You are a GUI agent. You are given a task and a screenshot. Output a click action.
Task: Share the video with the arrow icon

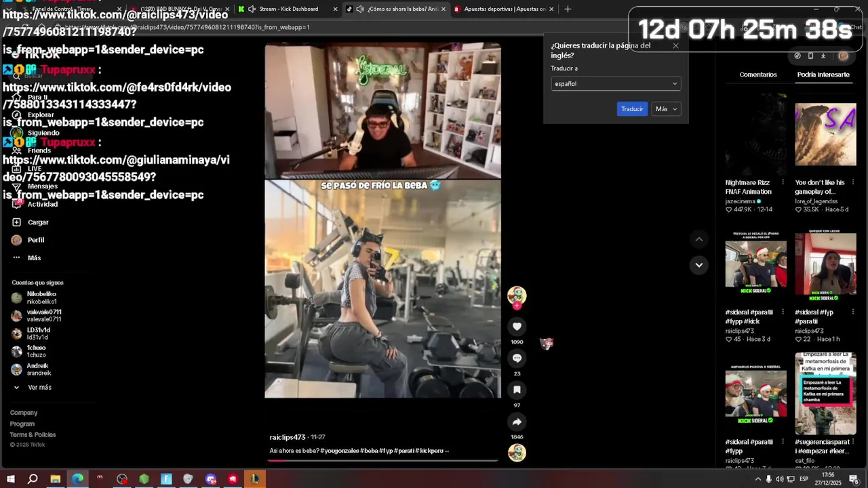coord(517,422)
